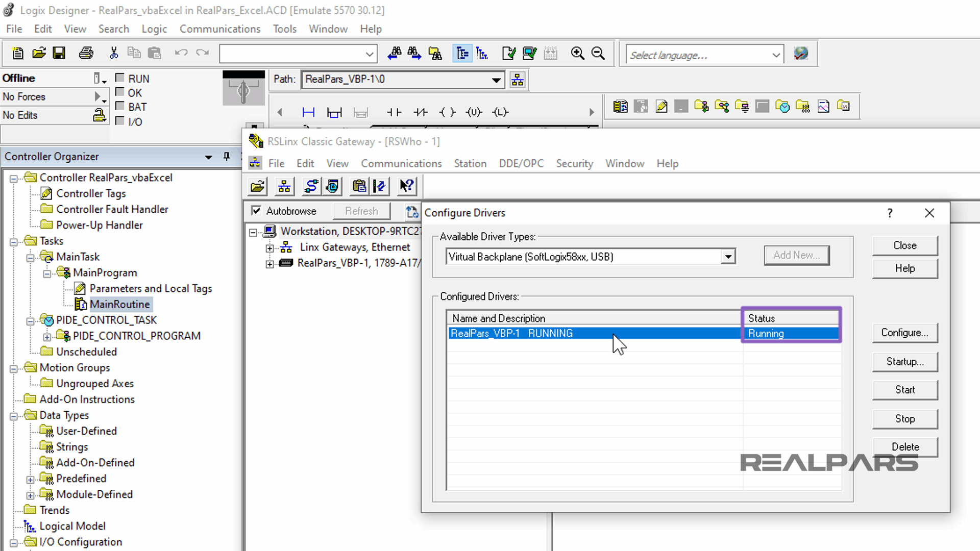Open Offline controller status dropdown

pyautogui.click(x=100, y=78)
